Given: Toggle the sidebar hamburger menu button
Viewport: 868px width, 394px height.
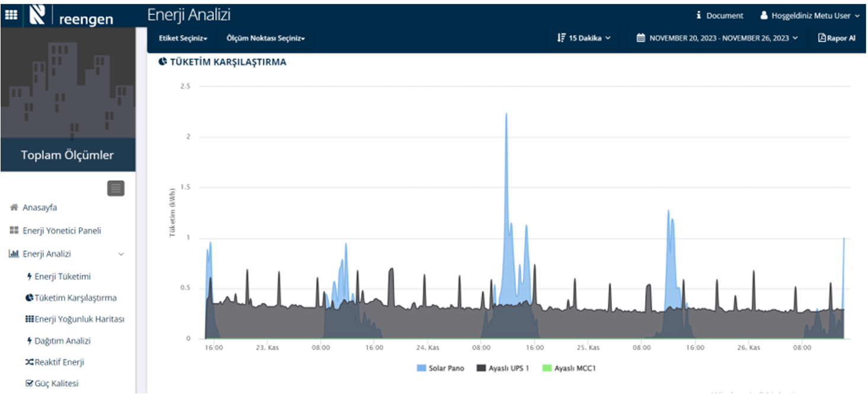Looking at the screenshot, I should 116,188.
